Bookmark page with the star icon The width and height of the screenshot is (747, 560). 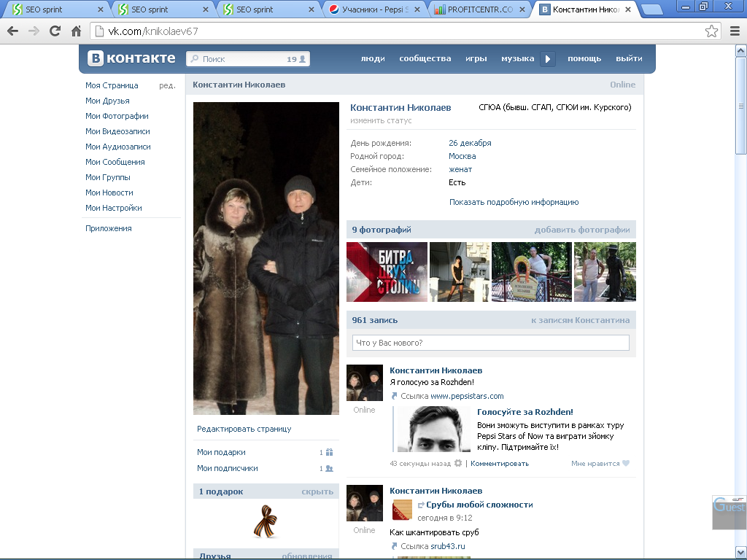click(711, 31)
